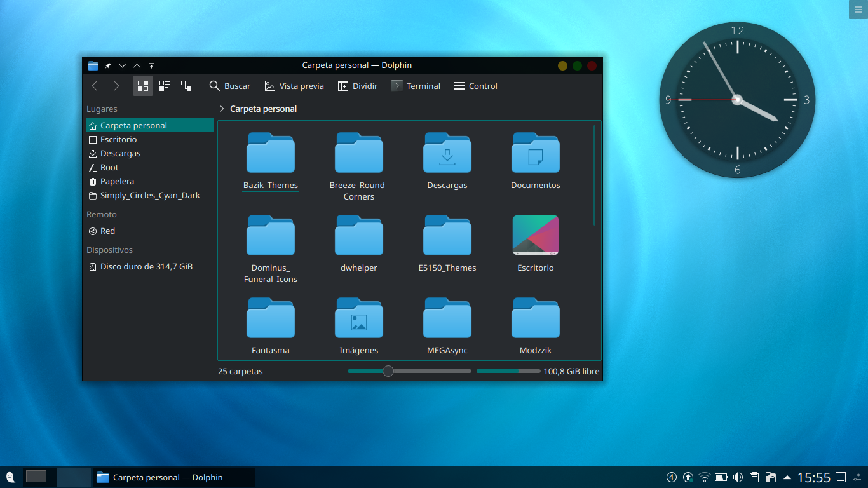Open Escritorio in Lugares panel
This screenshot has width=868, height=488.
point(150,139)
